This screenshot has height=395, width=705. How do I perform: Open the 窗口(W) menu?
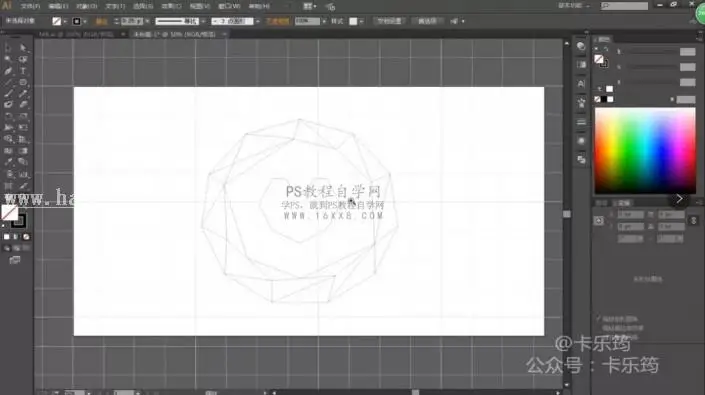[x=229, y=6]
